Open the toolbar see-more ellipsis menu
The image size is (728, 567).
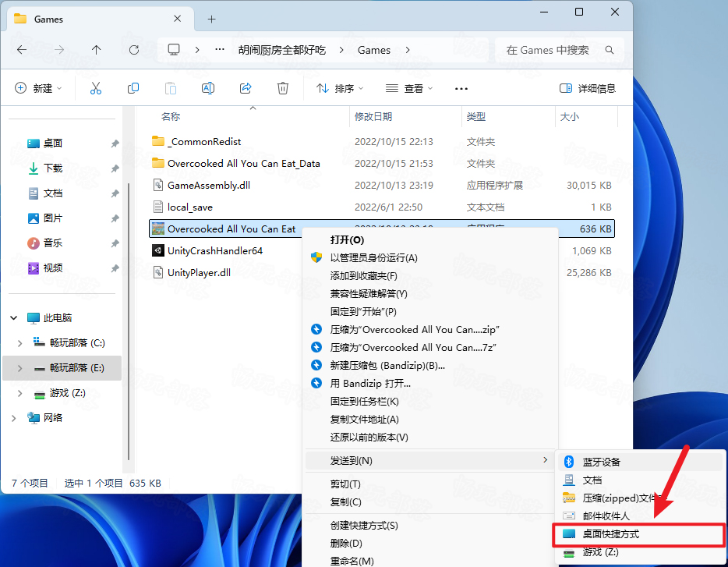pyautogui.click(x=461, y=88)
